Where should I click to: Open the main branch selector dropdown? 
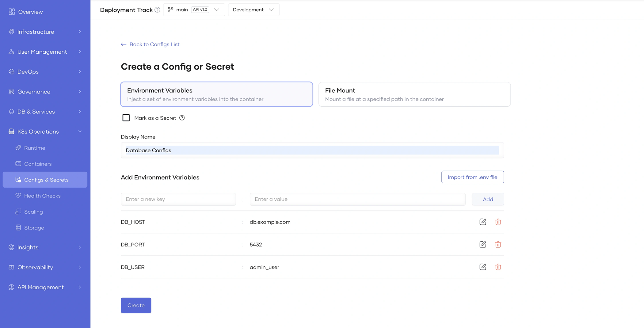194,10
